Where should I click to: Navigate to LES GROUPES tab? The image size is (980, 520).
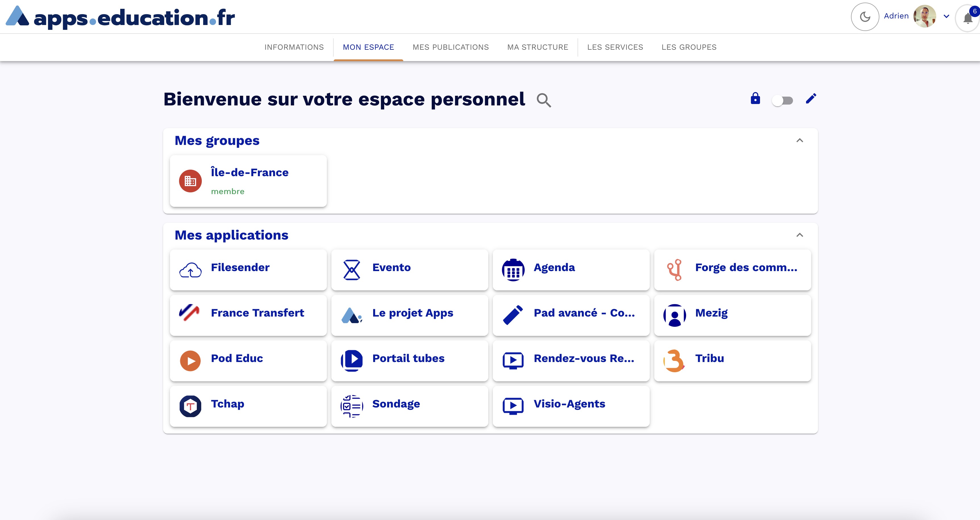coord(689,47)
